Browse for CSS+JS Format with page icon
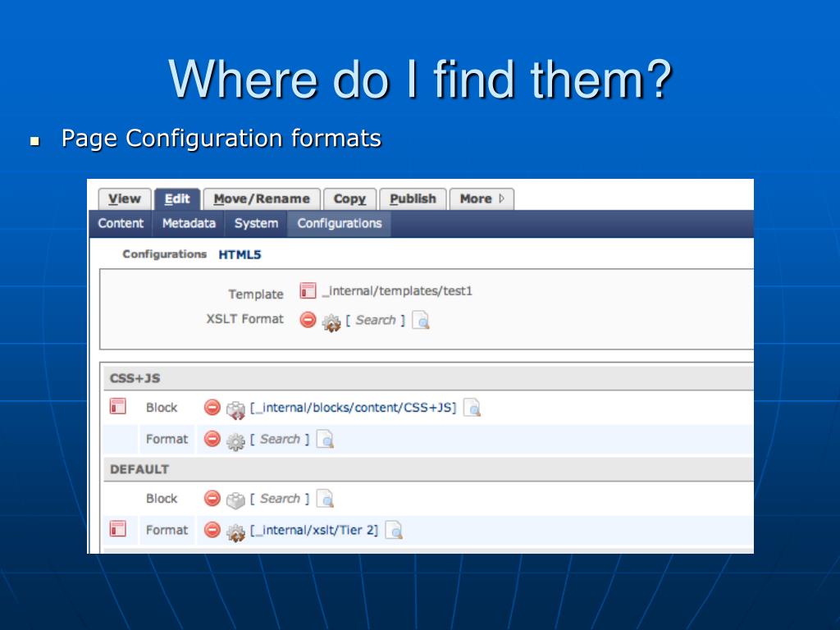Screen dimensions: 840x630 [325, 439]
